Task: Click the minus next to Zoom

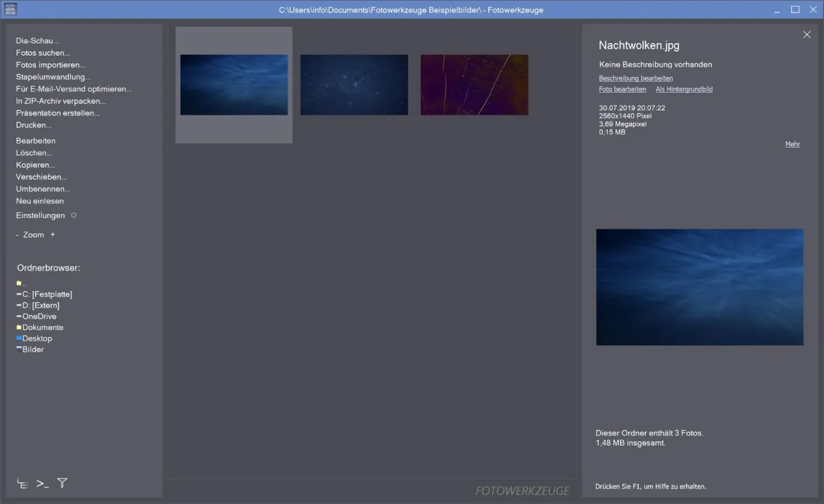Action: (18, 235)
